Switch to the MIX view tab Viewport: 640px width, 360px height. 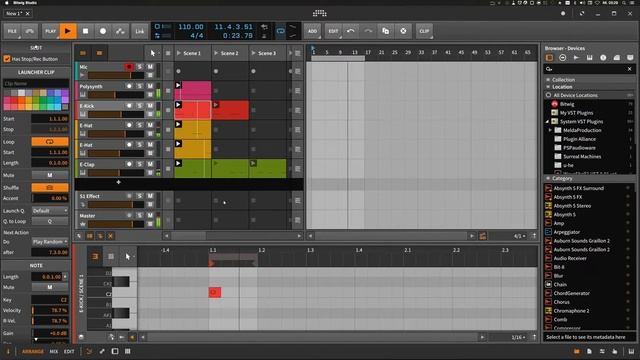pos(53,351)
